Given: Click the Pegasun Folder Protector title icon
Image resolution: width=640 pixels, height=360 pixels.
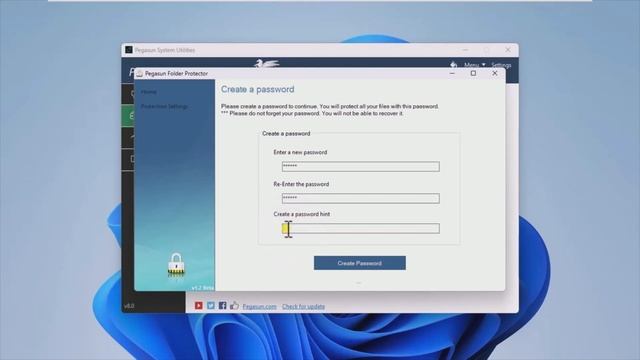Looking at the screenshot, I should click(140, 73).
